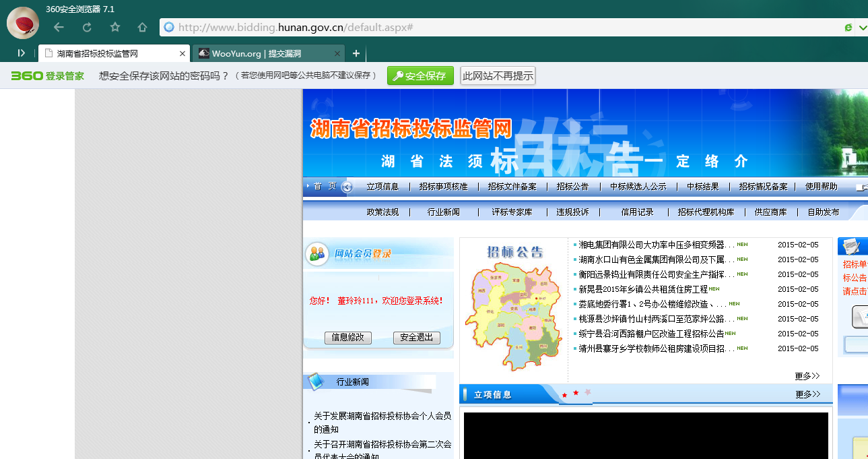Open the 供应商库 menu item
Viewport: 868px width, 459px height.
point(770,212)
